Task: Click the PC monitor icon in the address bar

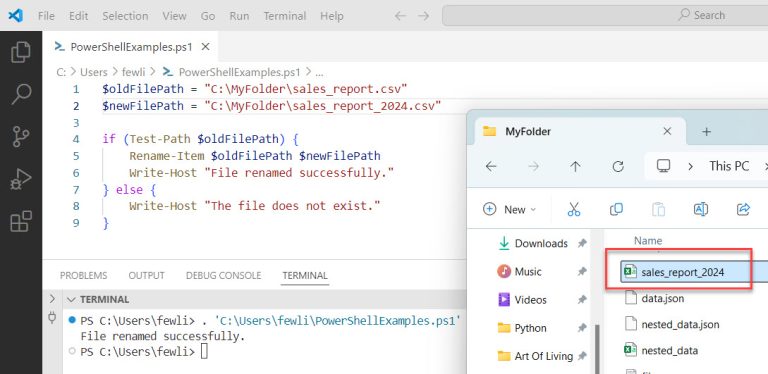Action: (x=663, y=166)
